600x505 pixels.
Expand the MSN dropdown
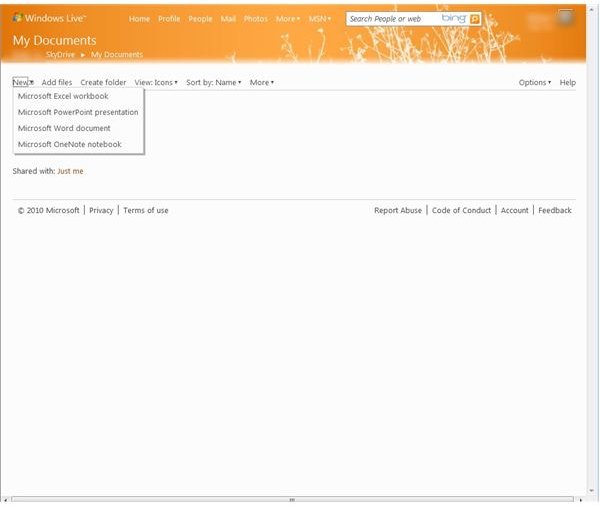click(320, 19)
